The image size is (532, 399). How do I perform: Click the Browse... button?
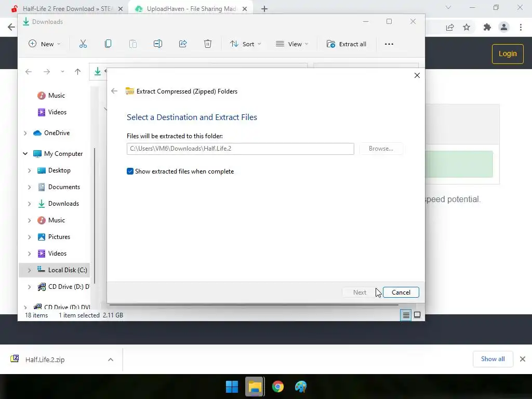381,149
